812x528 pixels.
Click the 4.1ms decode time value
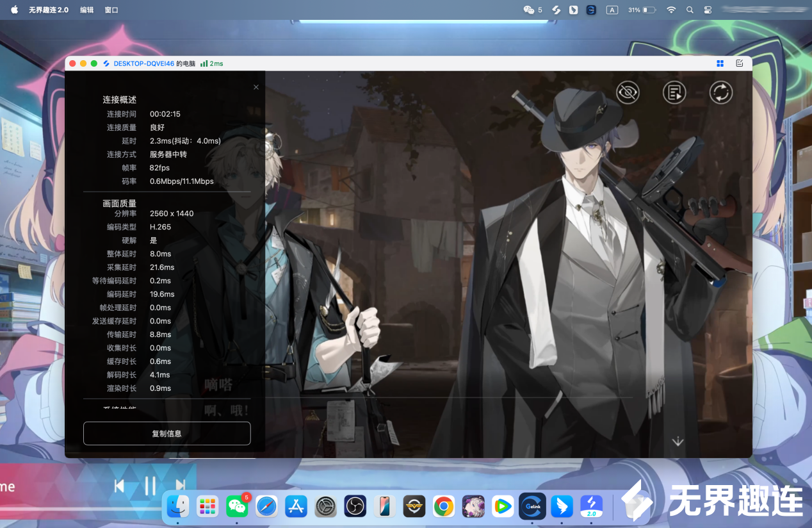point(160,375)
